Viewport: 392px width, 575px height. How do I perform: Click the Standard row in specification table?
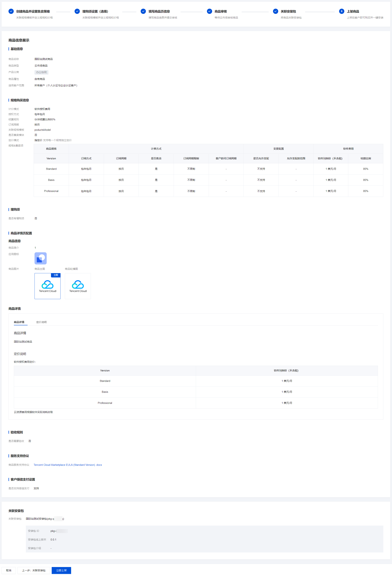point(51,169)
